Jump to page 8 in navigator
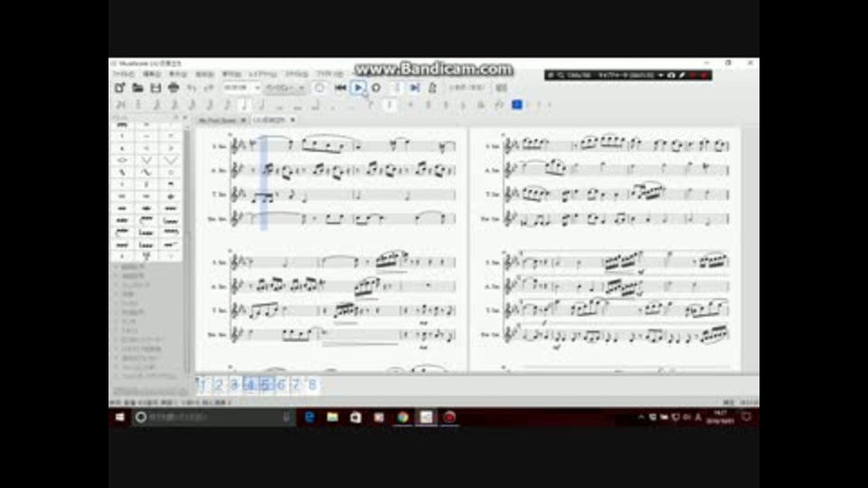The width and height of the screenshot is (868, 488). (x=312, y=385)
